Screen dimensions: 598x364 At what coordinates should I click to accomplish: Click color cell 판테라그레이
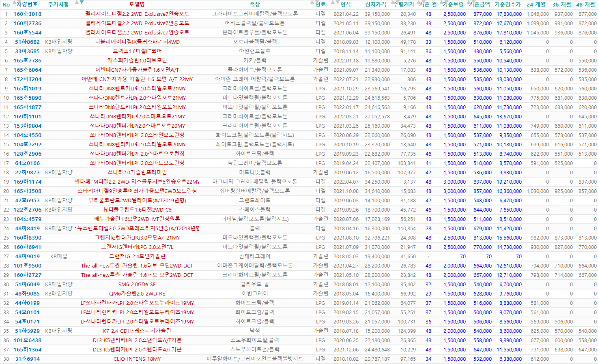(255, 256)
